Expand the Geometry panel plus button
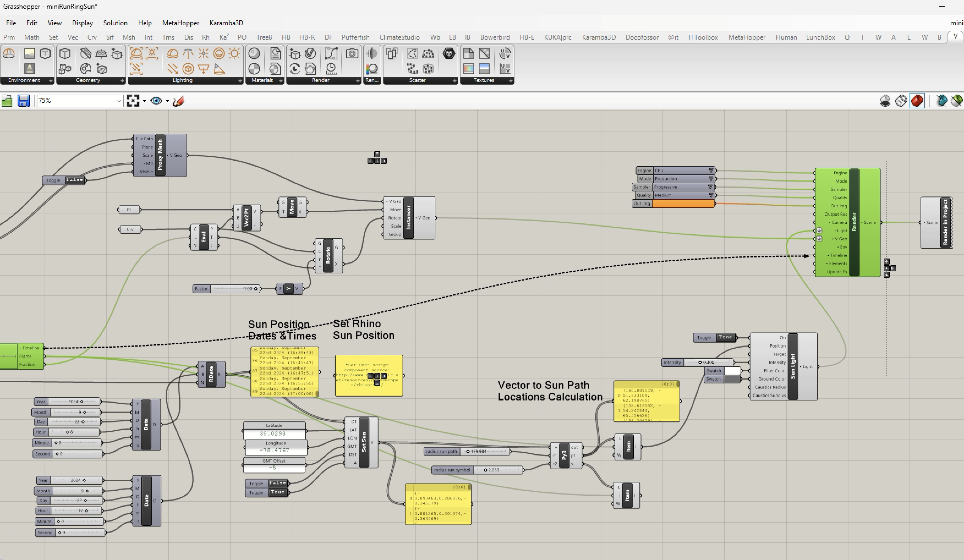The height and width of the screenshot is (560, 964). (122, 81)
